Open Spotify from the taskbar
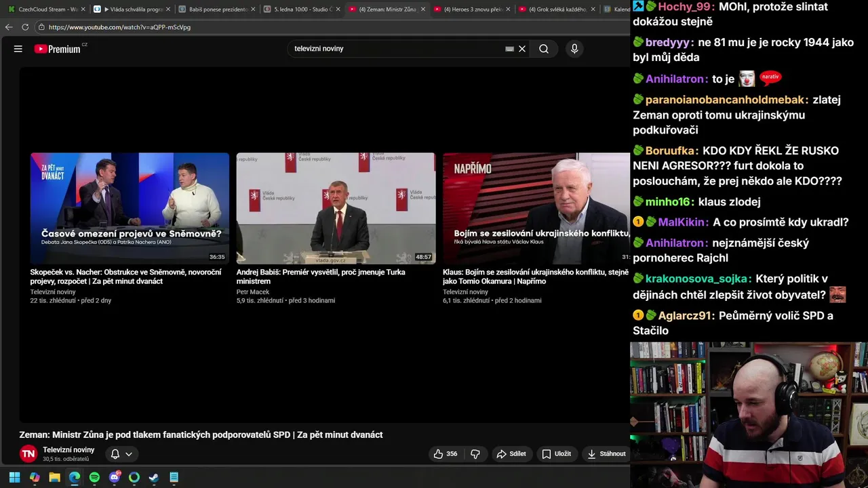The height and width of the screenshot is (488, 868). tap(94, 477)
